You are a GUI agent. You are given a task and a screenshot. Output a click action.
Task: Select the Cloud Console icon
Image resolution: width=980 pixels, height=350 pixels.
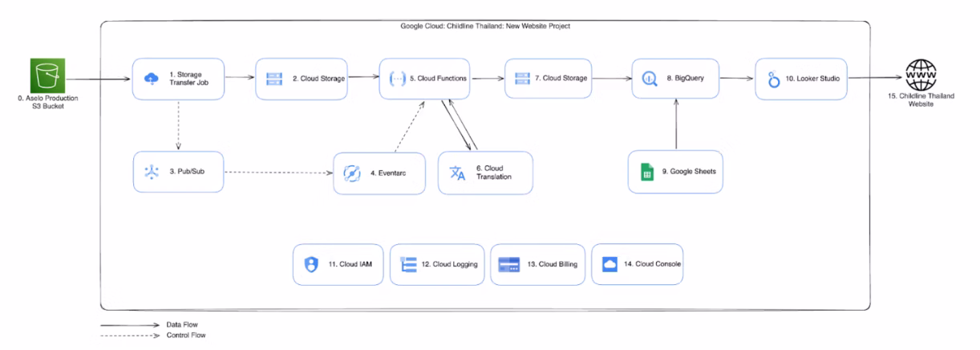tap(609, 264)
